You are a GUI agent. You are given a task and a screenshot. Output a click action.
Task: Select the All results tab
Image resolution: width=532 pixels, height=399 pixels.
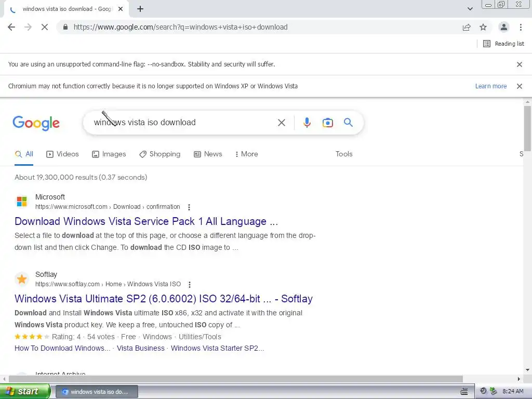24,154
